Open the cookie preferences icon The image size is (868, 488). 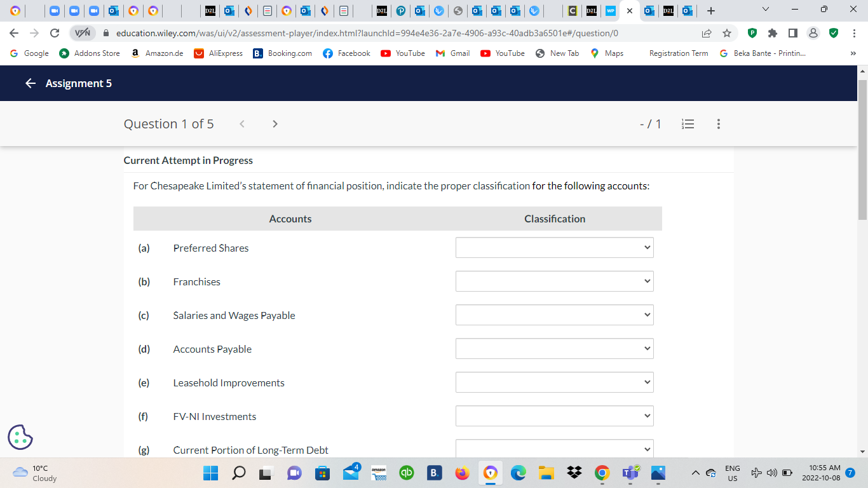20,437
